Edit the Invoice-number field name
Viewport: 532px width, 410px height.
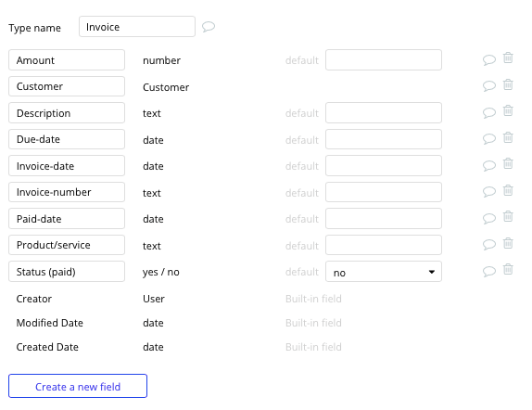click(67, 192)
